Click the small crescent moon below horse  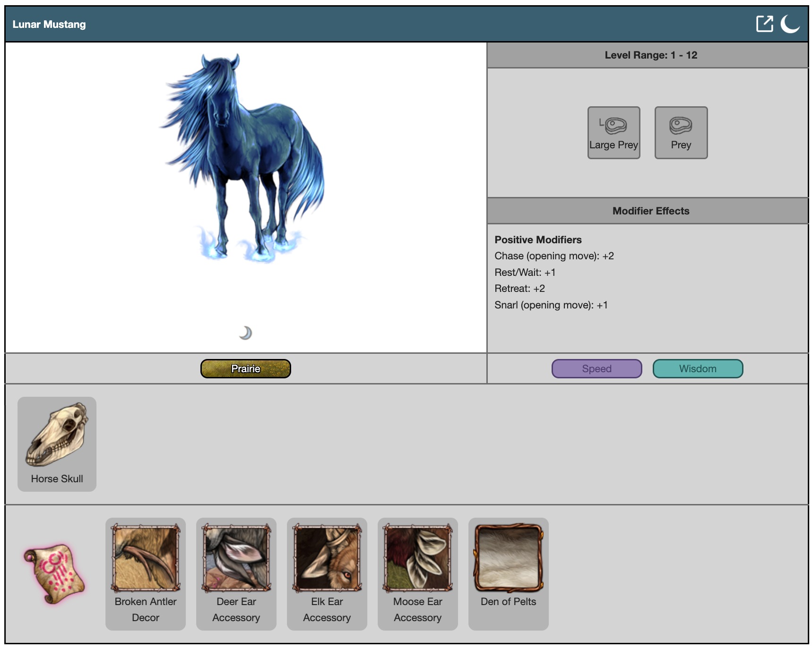click(245, 333)
